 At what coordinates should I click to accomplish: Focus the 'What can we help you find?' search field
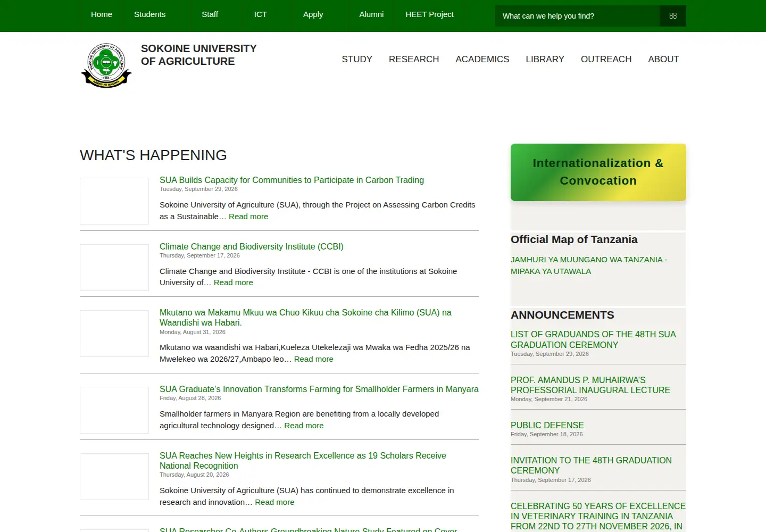[577, 16]
